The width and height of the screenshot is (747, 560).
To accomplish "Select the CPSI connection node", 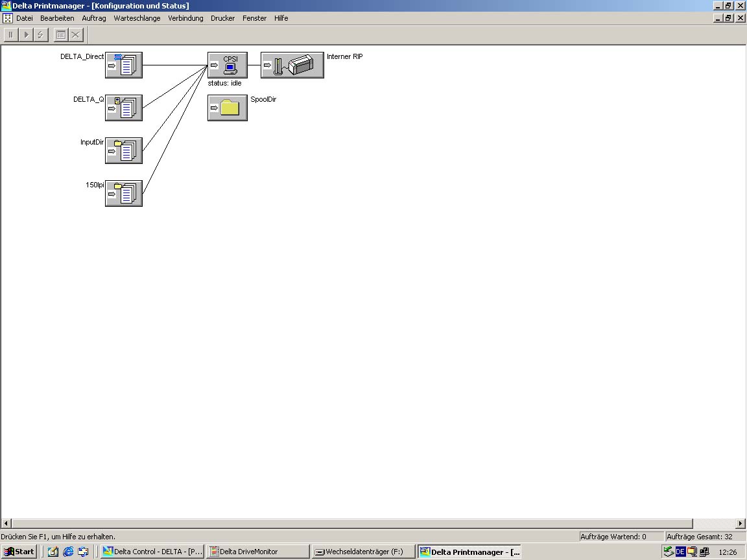I will coord(228,65).
